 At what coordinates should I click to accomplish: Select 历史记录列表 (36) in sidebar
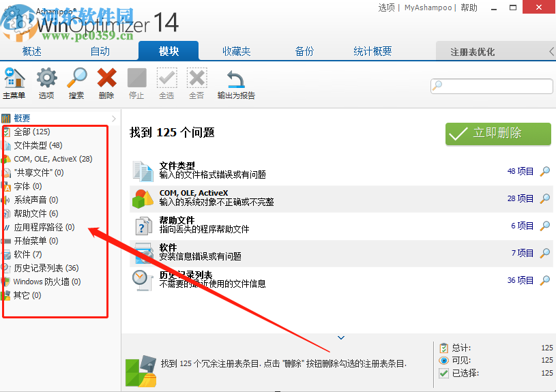46,269
